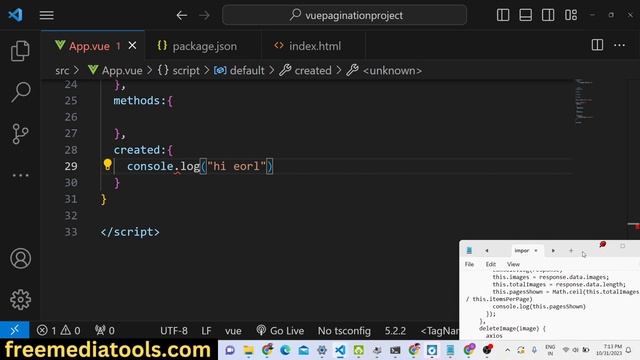Expand the App.vue breadcrumb
Screen dimensions: 640x360
pos(116,71)
